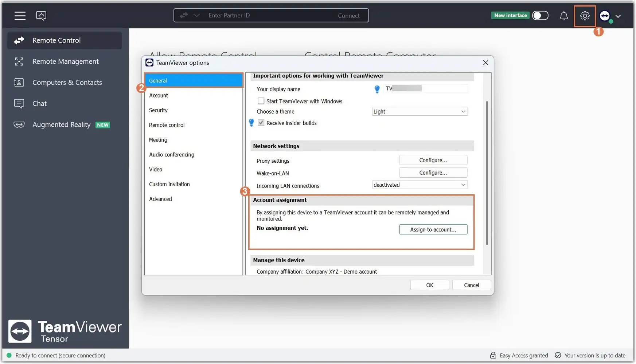This screenshot has width=636, height=364.
Task: Select Remote Control in sidebar
Action: 65,40
